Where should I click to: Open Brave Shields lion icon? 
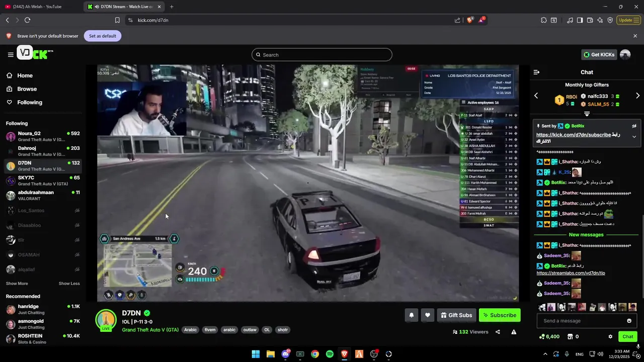click(470, 20)
